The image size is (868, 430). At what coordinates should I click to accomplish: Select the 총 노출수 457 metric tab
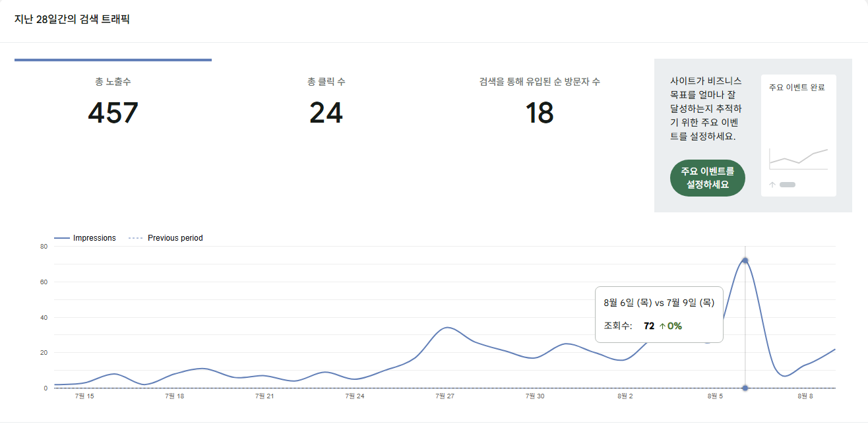tap(113, 103)
